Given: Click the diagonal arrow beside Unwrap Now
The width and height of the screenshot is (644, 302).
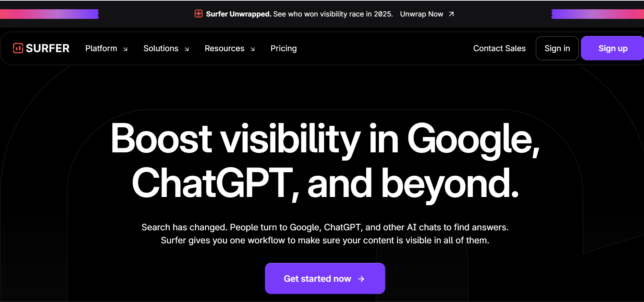Looking at the screenshot, I should [451, 14].
